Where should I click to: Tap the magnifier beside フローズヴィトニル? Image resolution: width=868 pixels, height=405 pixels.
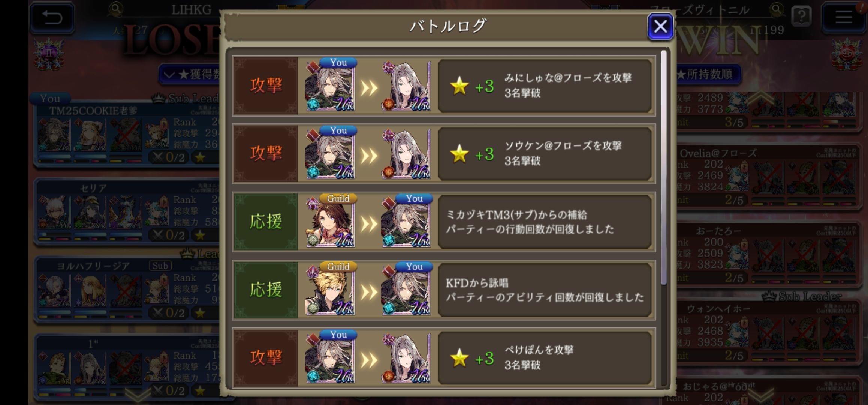click(x=777, y=9)
